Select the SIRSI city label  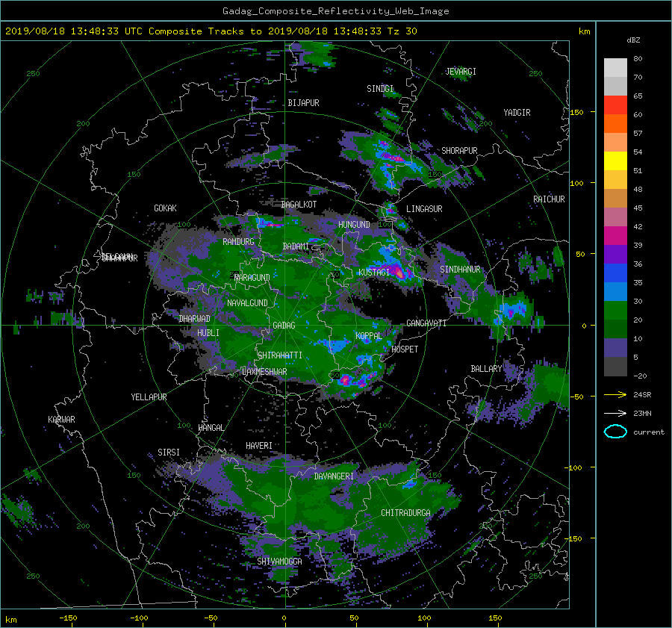click(x=169, y=453)
